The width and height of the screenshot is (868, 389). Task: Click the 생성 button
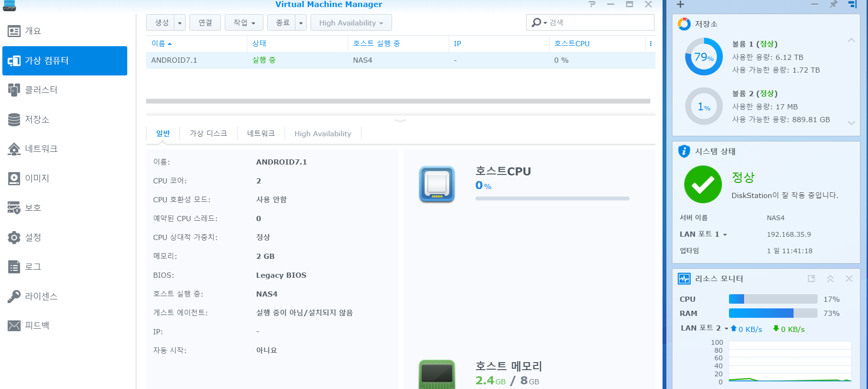pos(161,23)
